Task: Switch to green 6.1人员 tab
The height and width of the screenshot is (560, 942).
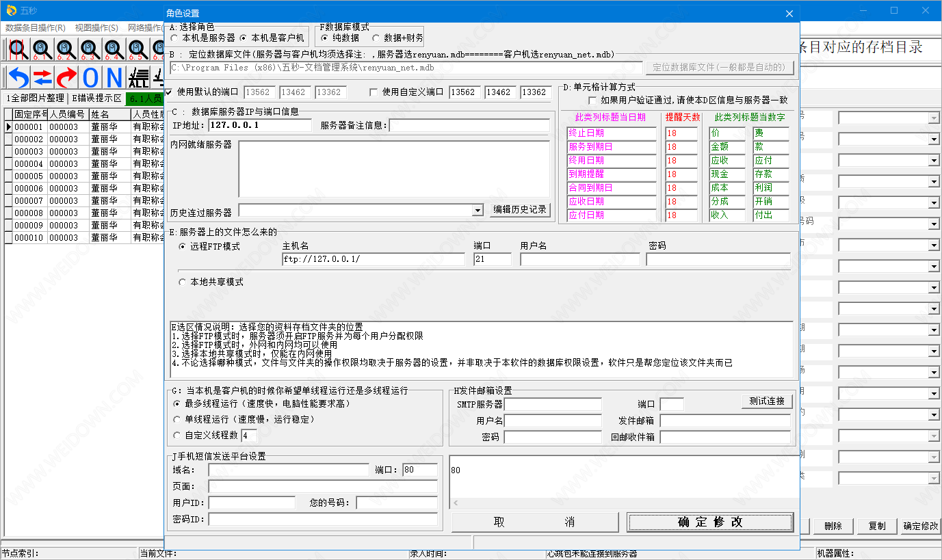Action: point(146,98)
